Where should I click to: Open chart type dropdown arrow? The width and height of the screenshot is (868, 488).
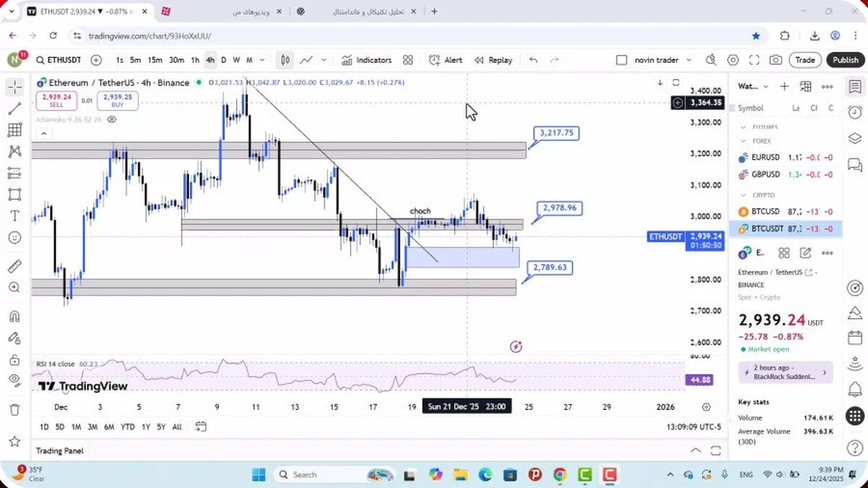coord(323,60)
